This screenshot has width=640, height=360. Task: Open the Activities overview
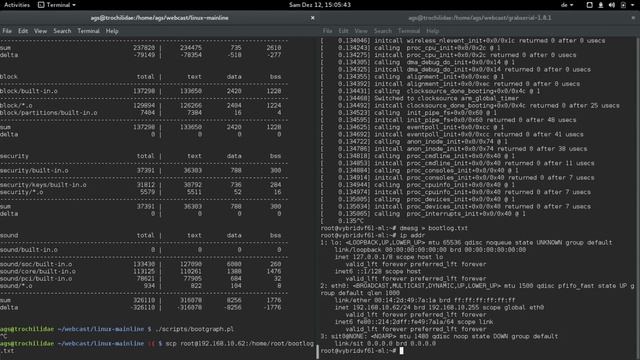pos(17,5)
